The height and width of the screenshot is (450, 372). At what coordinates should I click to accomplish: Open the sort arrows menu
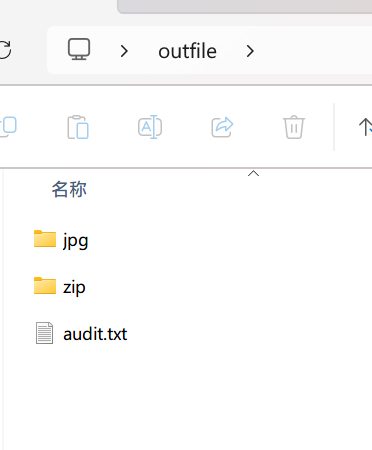365,127
